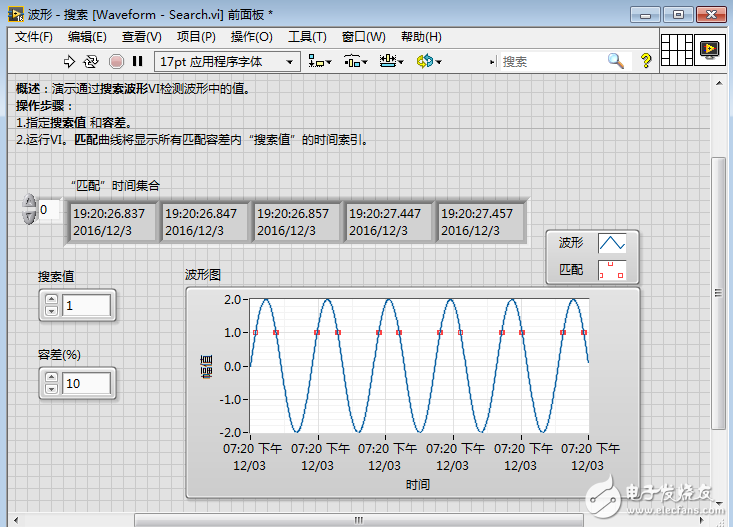Viewport: 733px width, 527px height.
Task: Increment the 容差(%) value stepper
Action: (51, 377)
